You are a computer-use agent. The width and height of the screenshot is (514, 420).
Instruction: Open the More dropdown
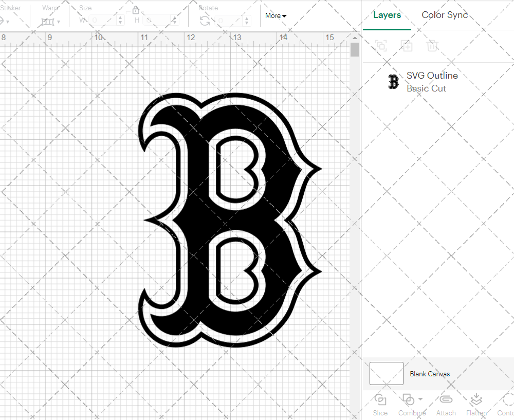[276, 16]
